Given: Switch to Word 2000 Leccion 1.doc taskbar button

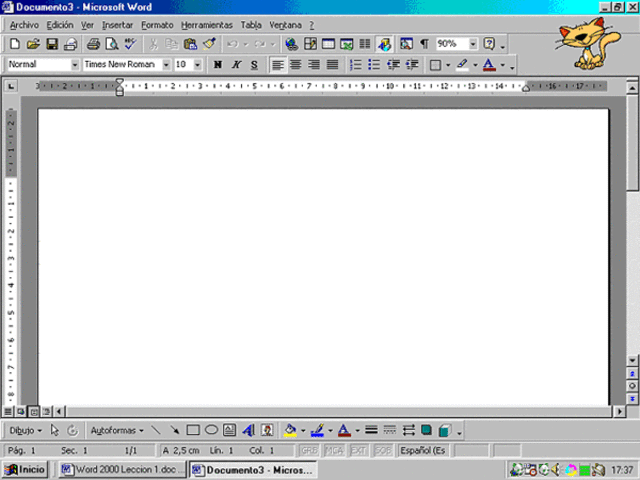Looking at the screenshot, I should coord(122,470).
